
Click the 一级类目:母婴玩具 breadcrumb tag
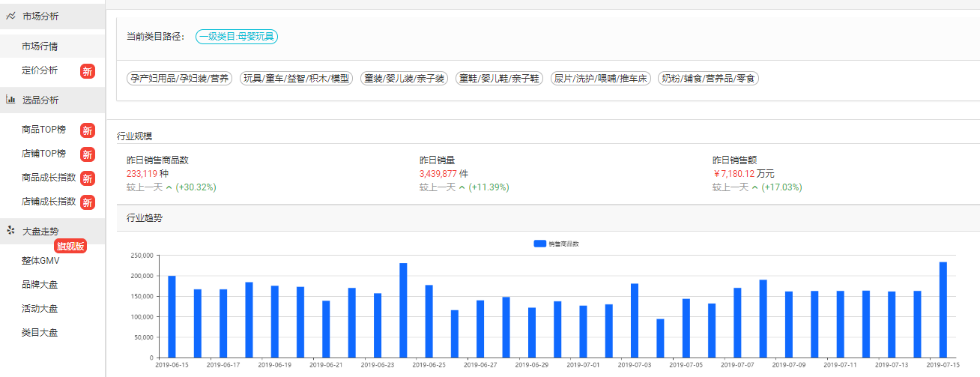(x=237, y=36)
